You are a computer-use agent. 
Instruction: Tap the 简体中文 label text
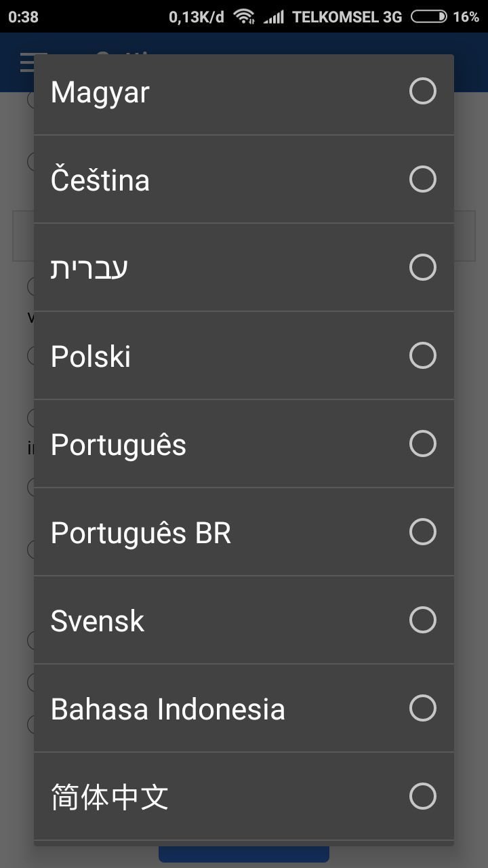(x=110, y=797)
